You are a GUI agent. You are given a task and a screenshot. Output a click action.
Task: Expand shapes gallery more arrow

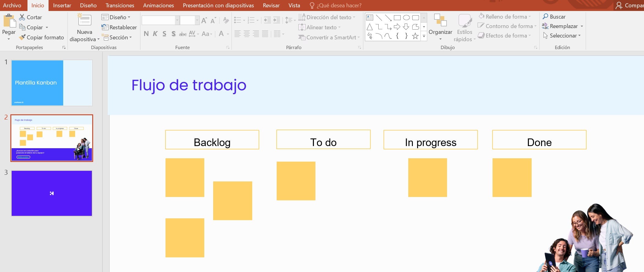point(424,36)
